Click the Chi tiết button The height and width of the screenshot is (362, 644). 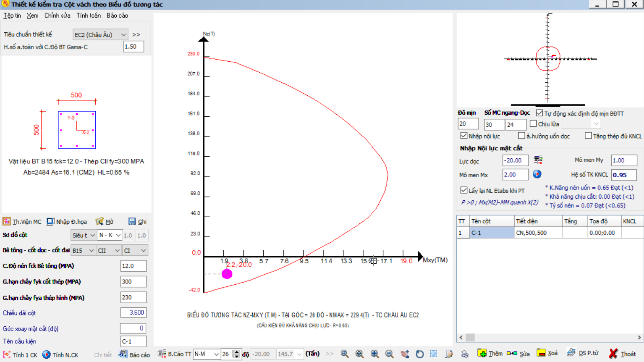[x=103, y=355]
